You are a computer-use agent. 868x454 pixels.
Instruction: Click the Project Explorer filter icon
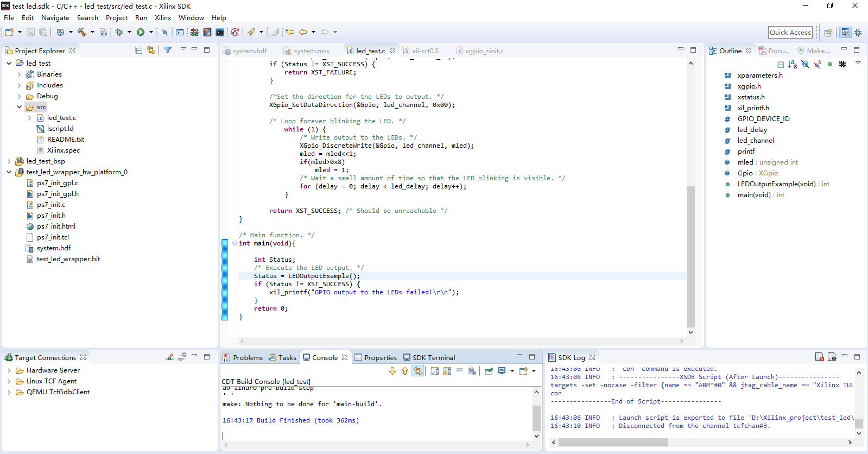(168, 50)
